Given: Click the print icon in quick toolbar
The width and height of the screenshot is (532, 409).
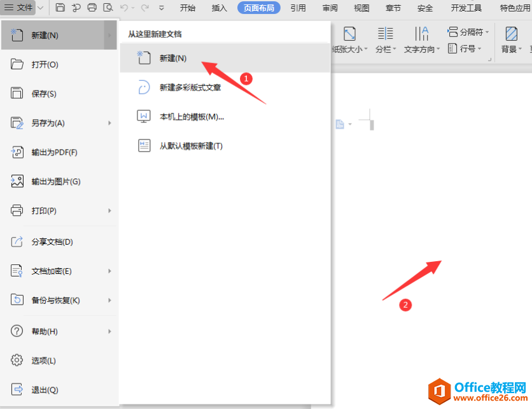Looking at the screenshot, I should point(92,8).
